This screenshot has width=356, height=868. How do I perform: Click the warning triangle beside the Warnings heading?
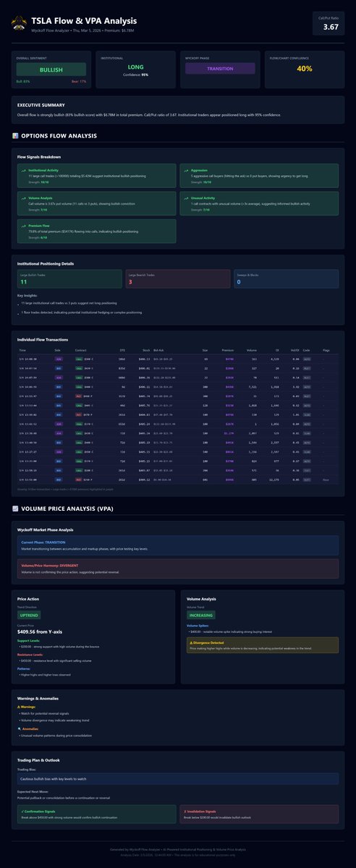coord(19,707)
